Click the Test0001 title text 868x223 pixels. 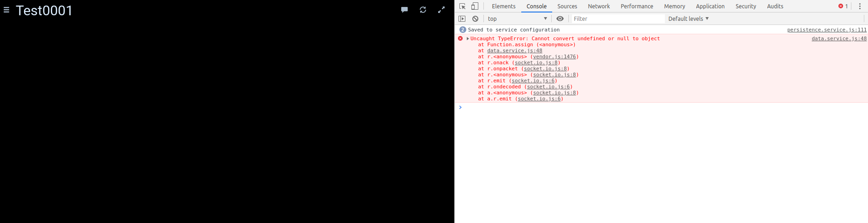44,10
